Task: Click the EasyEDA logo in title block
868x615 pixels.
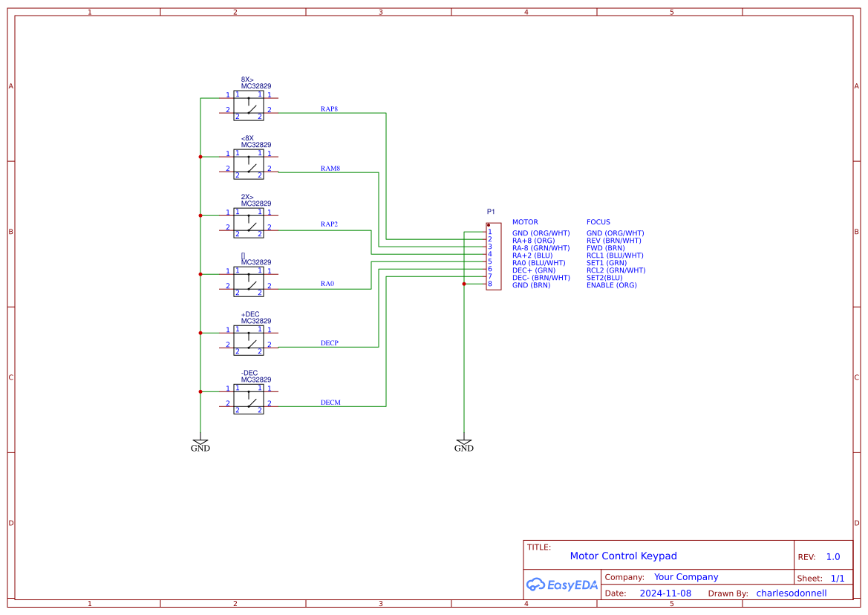Action: pos(561,585)
